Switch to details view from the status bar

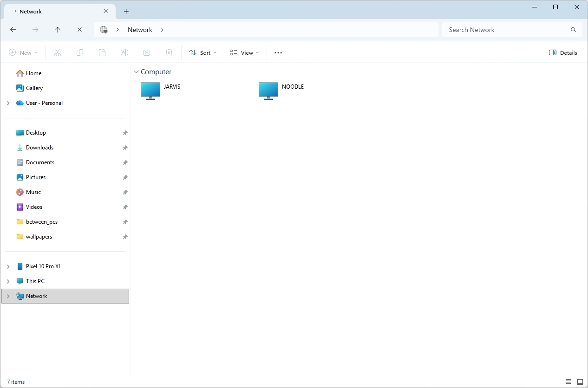pyautogui.click(x=568, y=382)
